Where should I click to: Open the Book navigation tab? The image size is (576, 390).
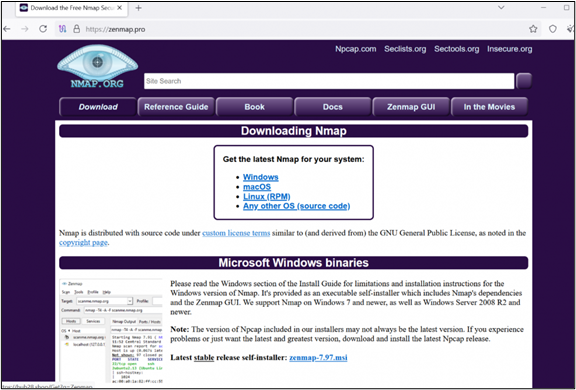254,107
